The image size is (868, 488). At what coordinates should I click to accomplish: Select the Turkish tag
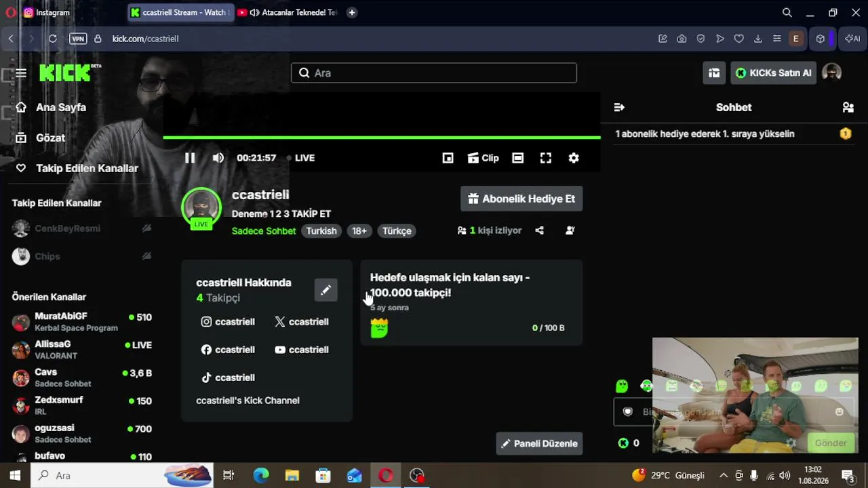pyautogui.click(x=321, y=231)
